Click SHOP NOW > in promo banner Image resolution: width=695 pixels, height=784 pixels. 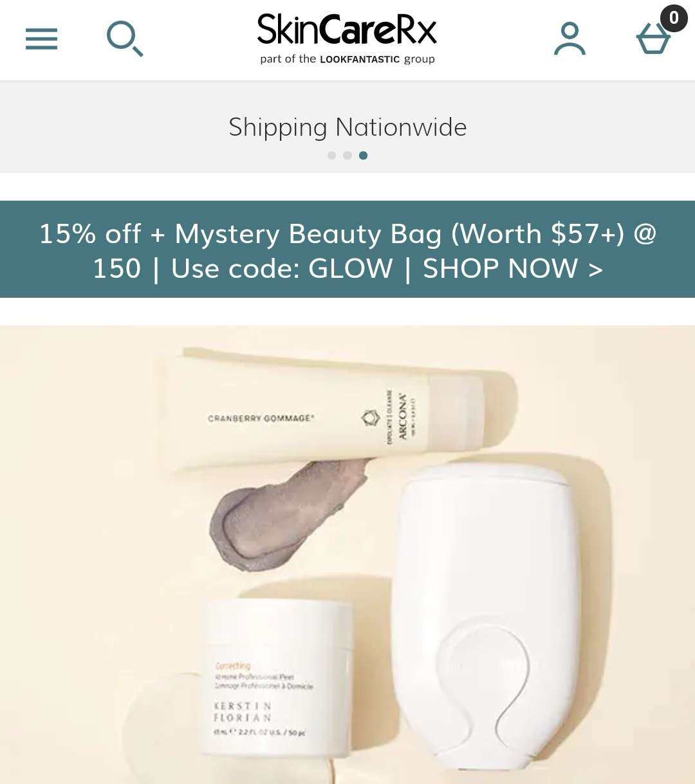(x=513, y=268)
